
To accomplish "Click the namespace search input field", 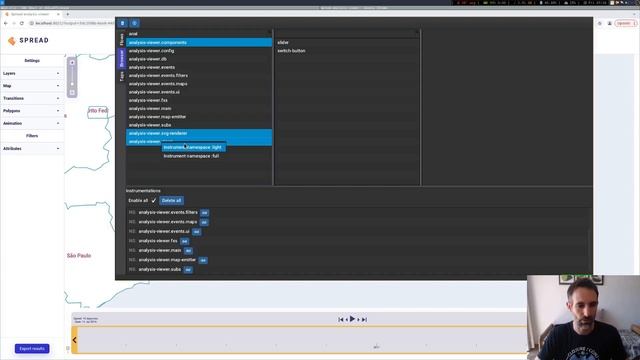I will 199,34.
